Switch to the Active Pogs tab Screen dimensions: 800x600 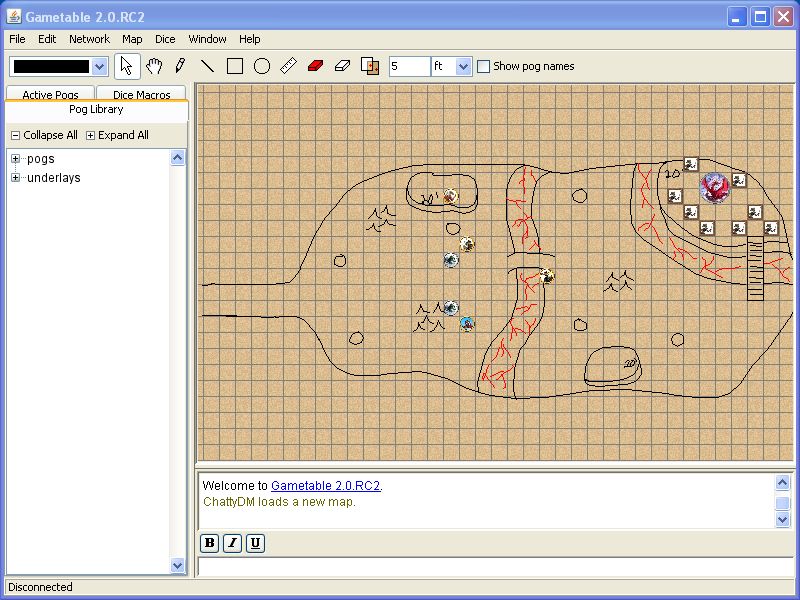pos(50,94)
